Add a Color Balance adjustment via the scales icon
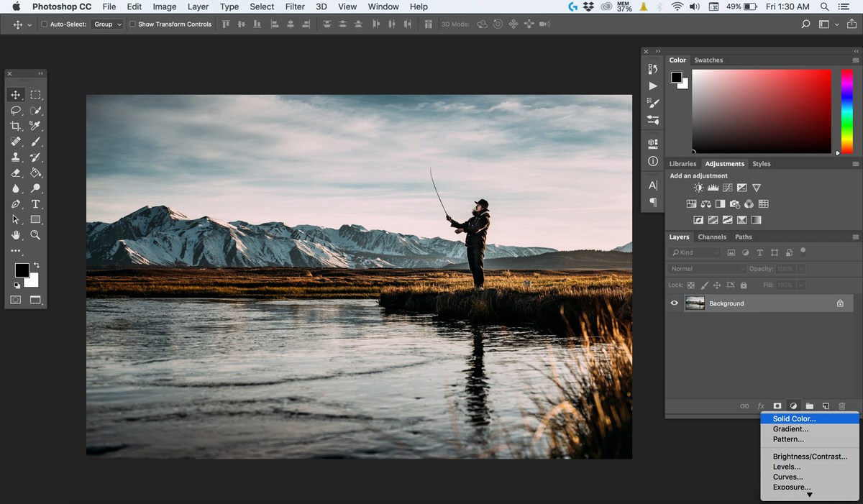The image size is (863, 504). point(706,204)
